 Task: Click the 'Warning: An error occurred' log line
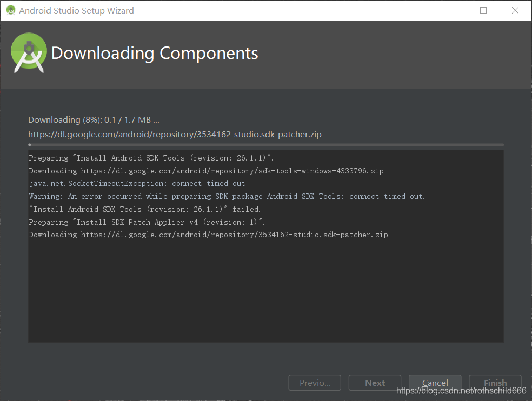(x=227, y=196)
